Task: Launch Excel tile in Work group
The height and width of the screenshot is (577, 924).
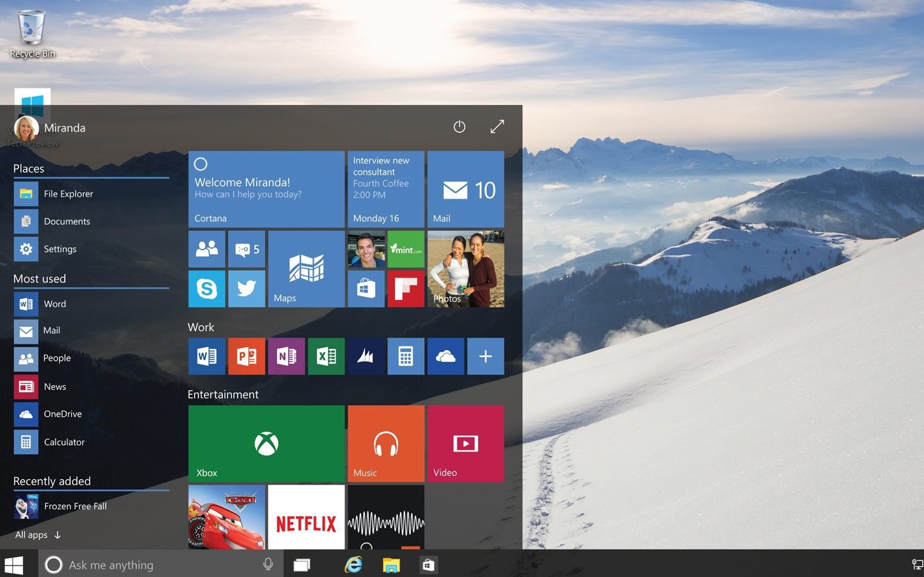Action: tap(326, 356)
